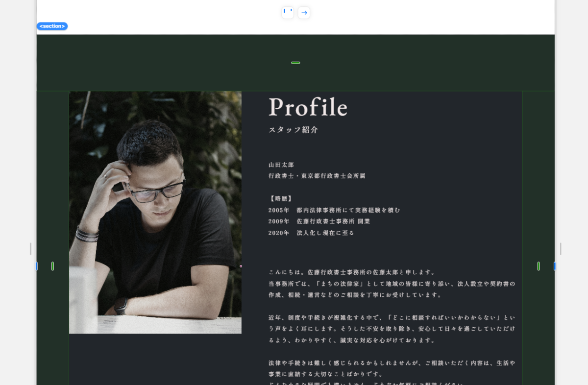Click the gray canvas handle on the left

30,249
